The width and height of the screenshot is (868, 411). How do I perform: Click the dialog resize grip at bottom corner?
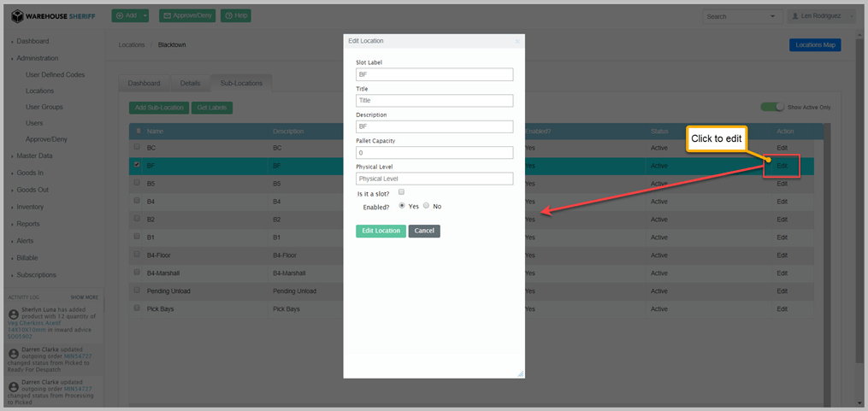[x=519, y=373]
